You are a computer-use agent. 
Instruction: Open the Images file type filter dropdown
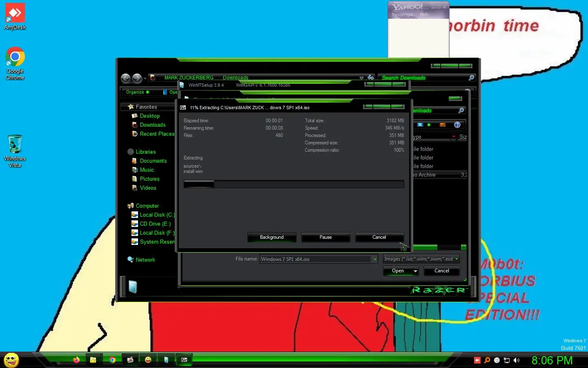click(457, 259)
